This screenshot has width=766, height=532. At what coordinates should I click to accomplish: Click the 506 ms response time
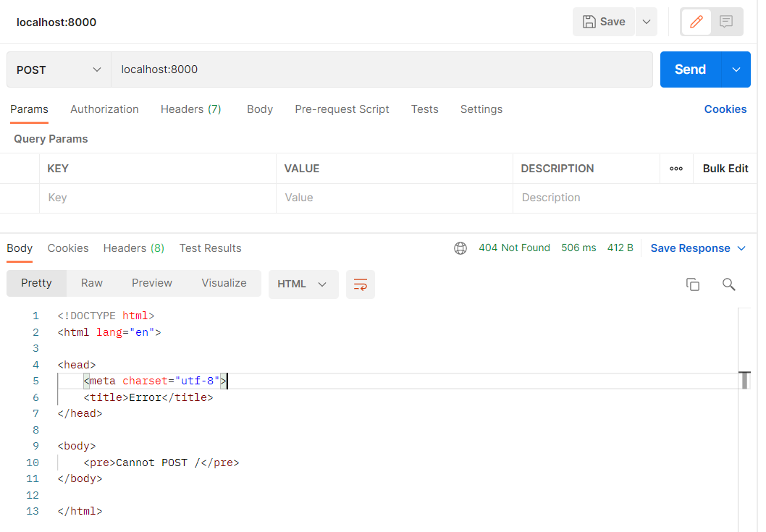coord(578,248)
